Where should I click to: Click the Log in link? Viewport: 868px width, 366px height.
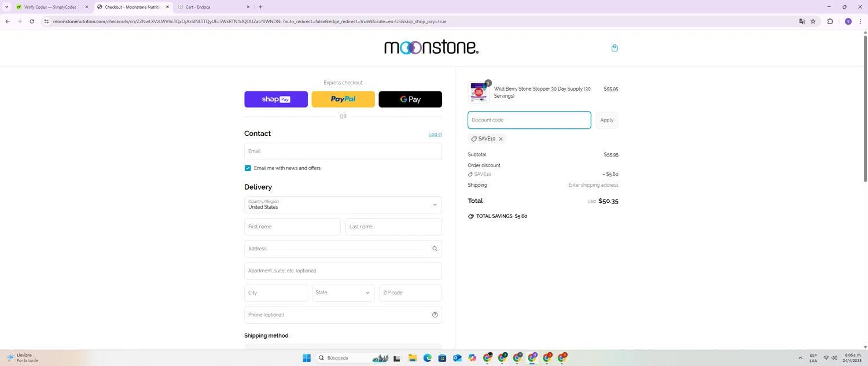click(435, 134)
